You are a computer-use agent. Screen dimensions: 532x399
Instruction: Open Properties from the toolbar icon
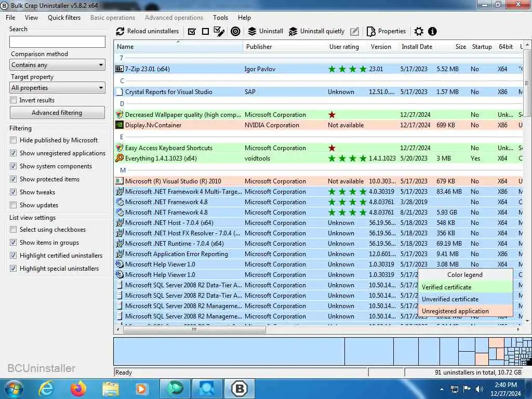coord(371,32)
